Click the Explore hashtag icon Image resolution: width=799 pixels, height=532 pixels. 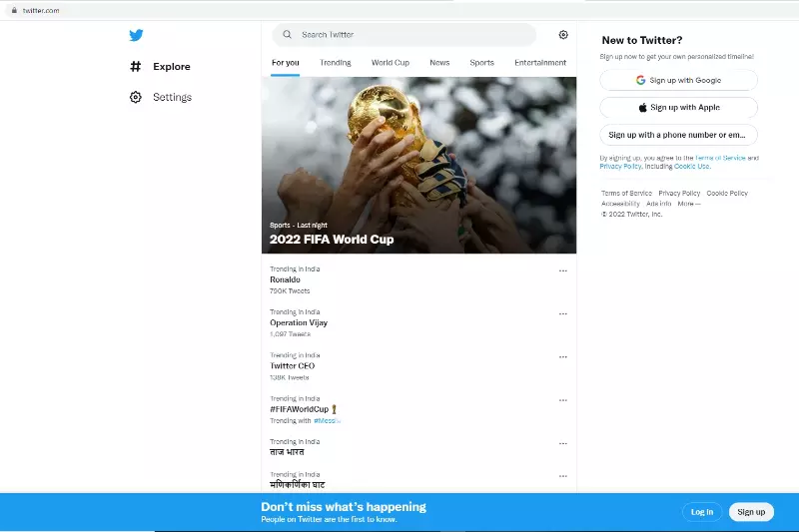tap(136, 66)
